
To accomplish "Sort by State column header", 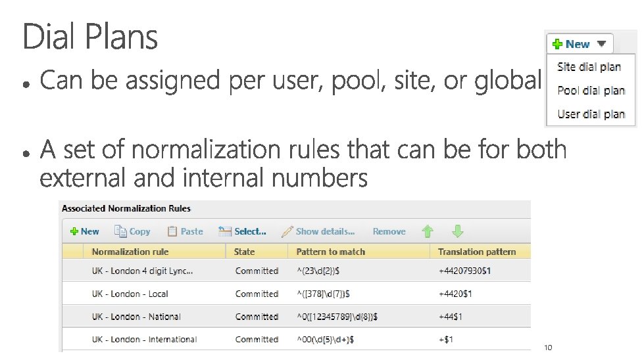I will (x=244, y=252).
